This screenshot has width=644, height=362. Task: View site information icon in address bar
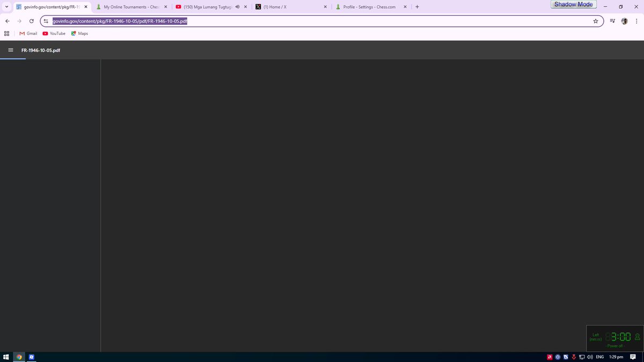click(x=46, y=21)
